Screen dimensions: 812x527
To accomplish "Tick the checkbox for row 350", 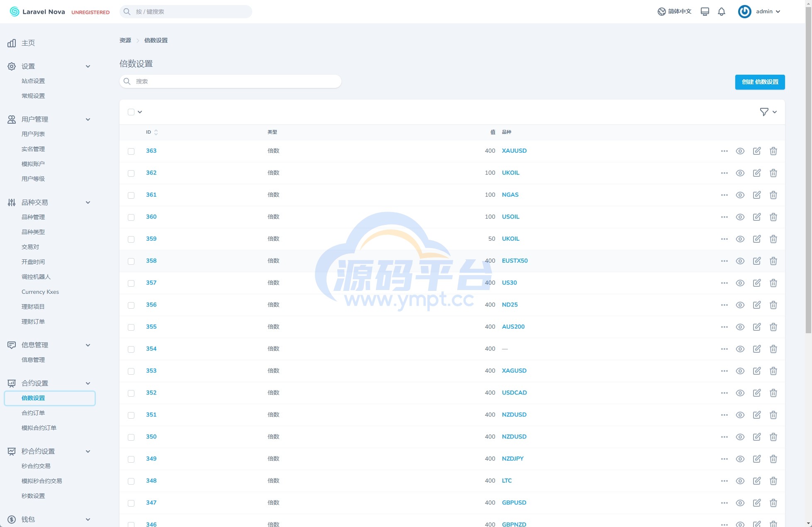I will click(x=131, y=437).
